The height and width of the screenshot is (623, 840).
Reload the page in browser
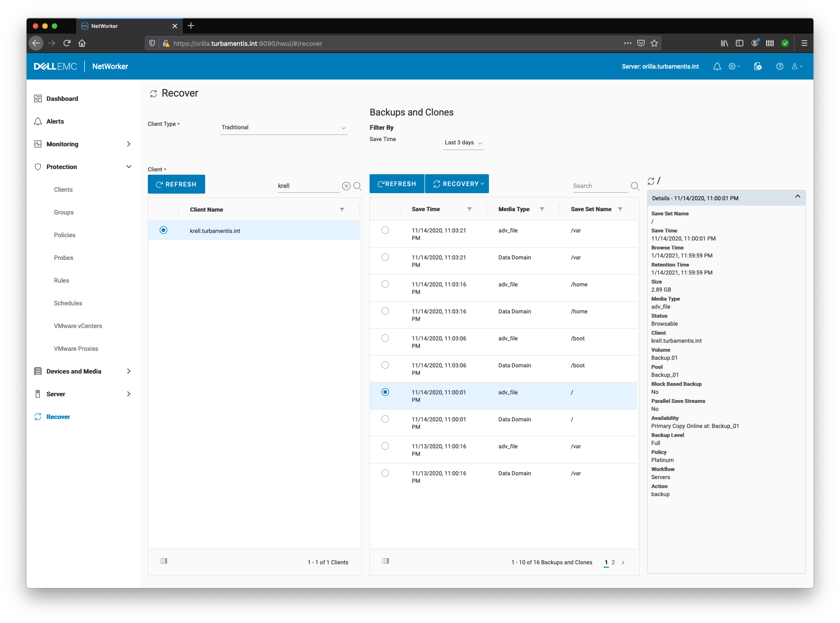(67, 43)
